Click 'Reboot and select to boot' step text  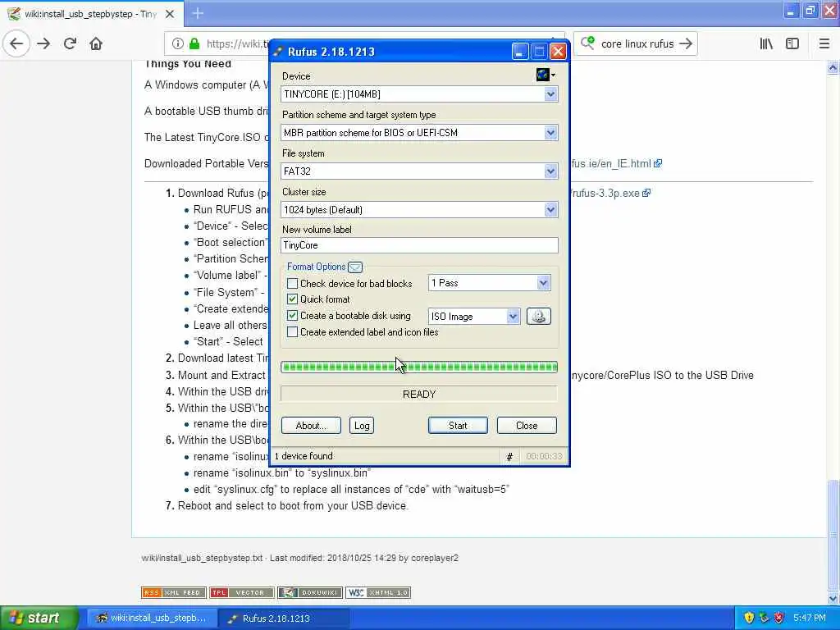tap(293, 505)
